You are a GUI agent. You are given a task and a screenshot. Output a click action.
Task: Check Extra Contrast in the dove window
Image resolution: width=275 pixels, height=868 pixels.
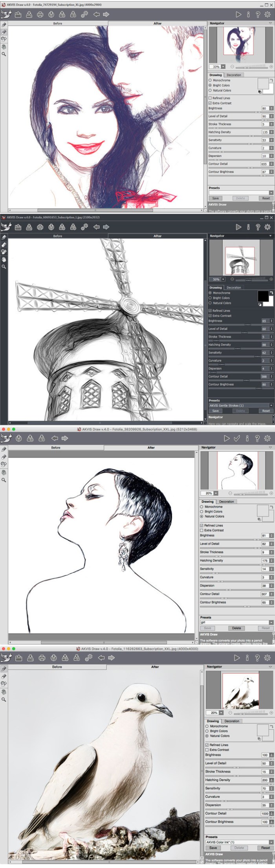[207, 750]
